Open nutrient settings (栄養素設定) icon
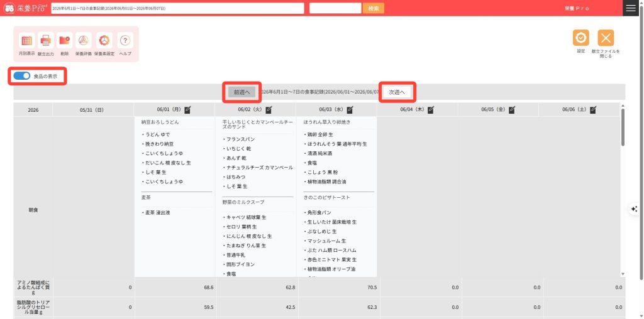The width and height of the screenshot is (644, 319). click(x=104, y=41)
